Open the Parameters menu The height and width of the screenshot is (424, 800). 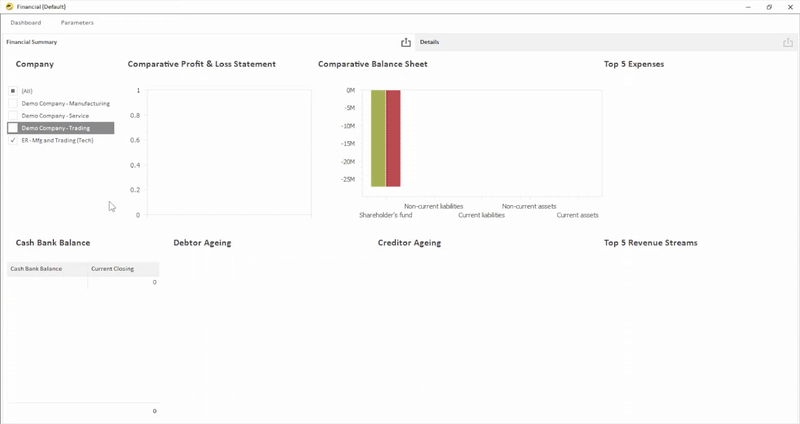[77, 22]
